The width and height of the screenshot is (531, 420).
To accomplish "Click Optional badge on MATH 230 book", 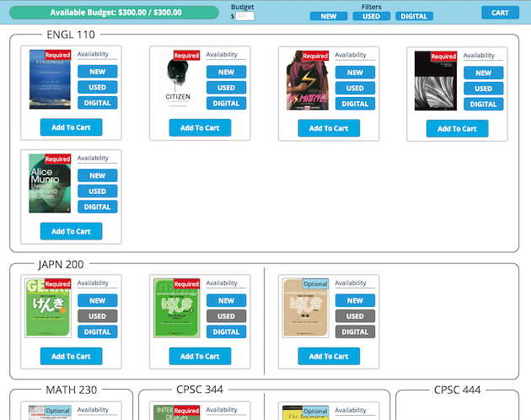I will coord(57,411).
